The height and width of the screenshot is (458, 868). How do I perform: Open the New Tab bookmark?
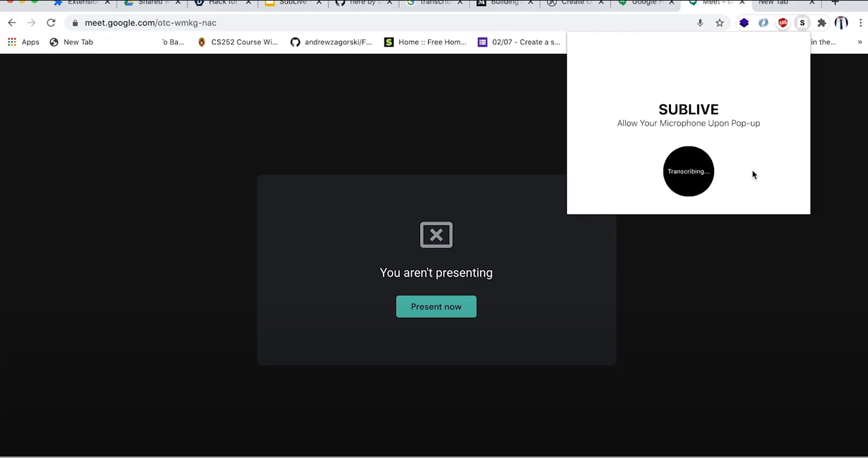coord(71,42)
